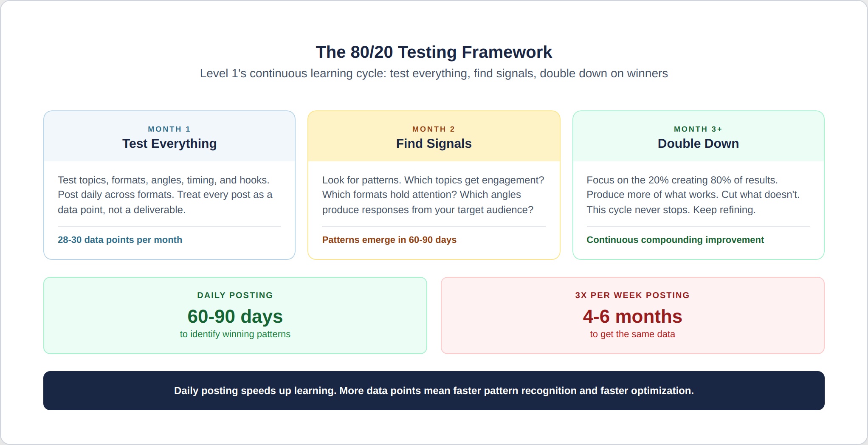
Task: Click the Month 1 paragraph about testing topics
Action: click(x=165, y=195)
